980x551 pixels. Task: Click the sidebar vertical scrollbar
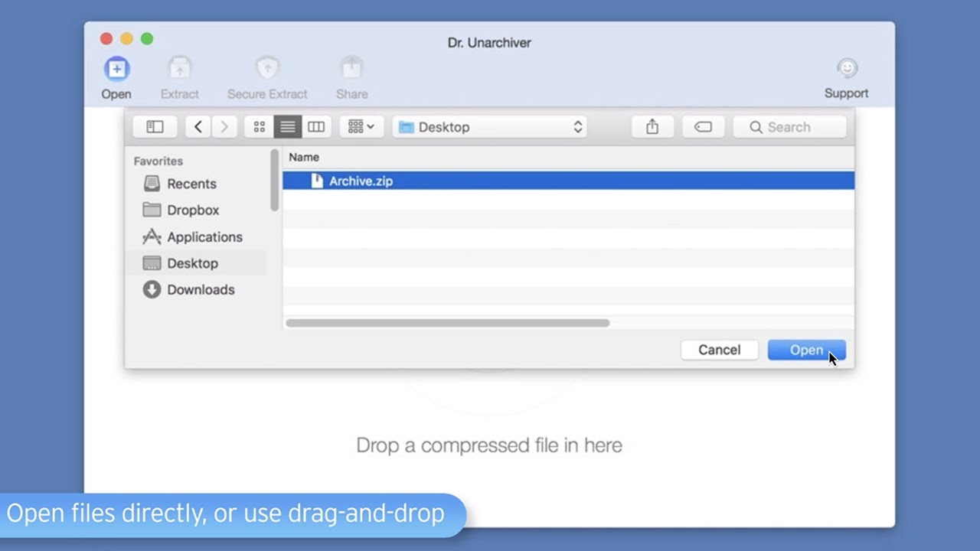[274, 180]
